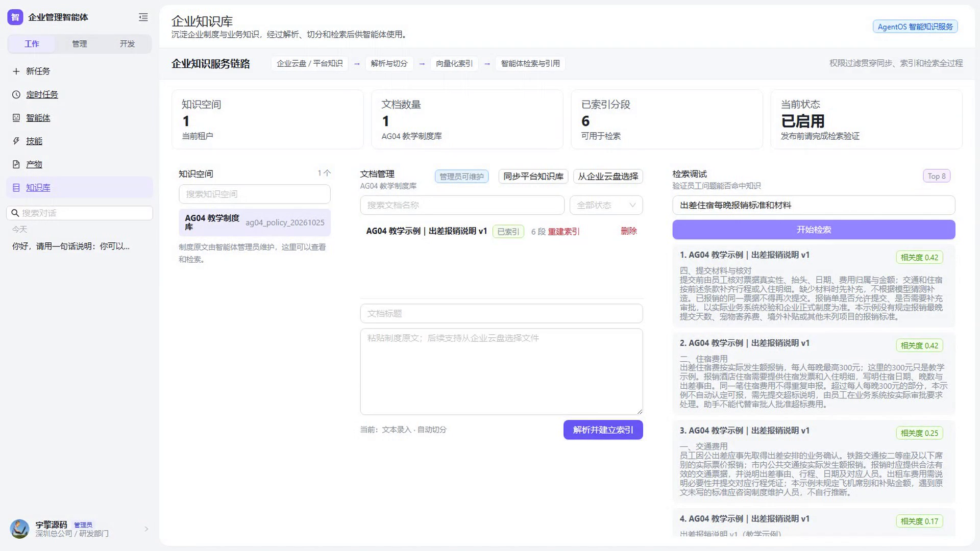
Task: Click the clock icon for 定时任务
Action: (x=16, y=94)
